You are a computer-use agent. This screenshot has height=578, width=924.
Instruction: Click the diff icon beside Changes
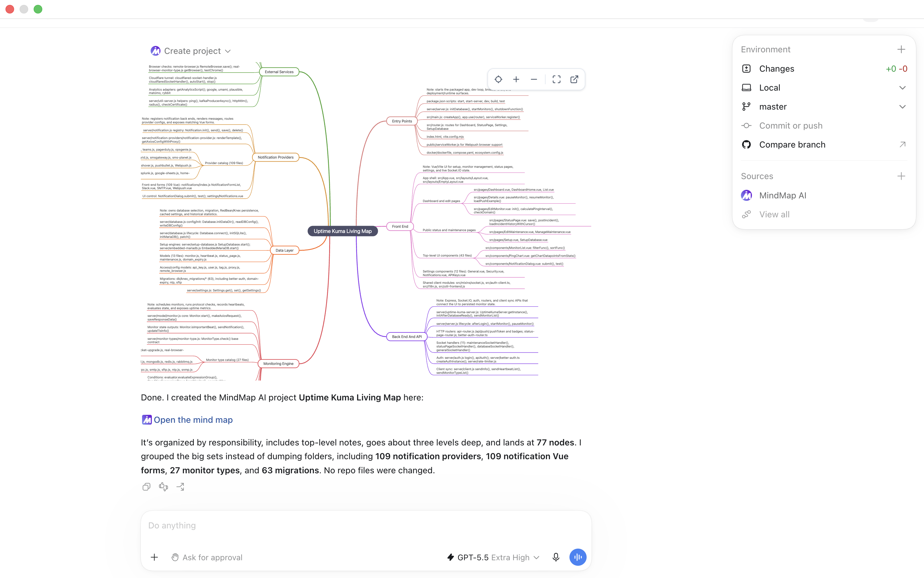click(746, 69)
